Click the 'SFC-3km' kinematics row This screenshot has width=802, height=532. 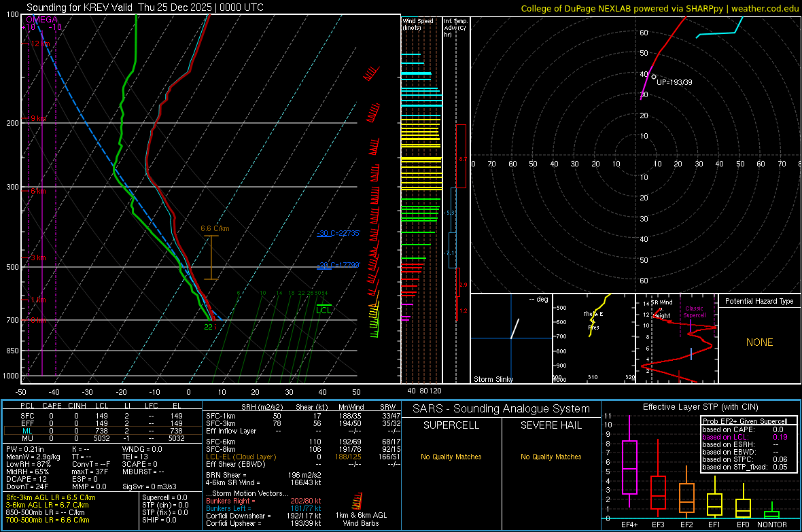point(303,423)
